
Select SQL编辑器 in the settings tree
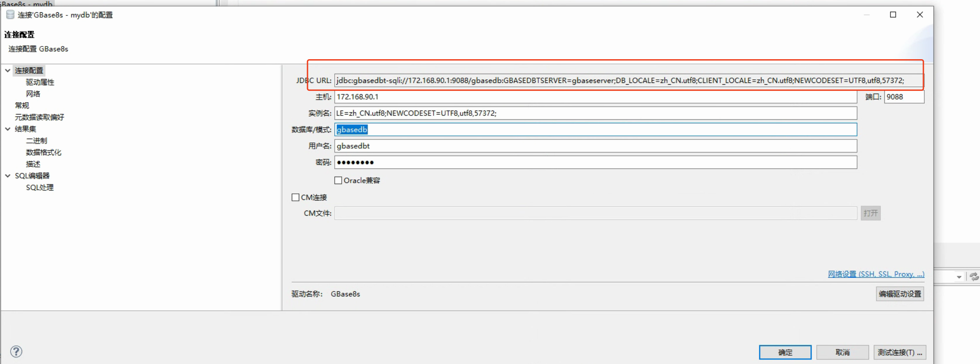(32, 175)
